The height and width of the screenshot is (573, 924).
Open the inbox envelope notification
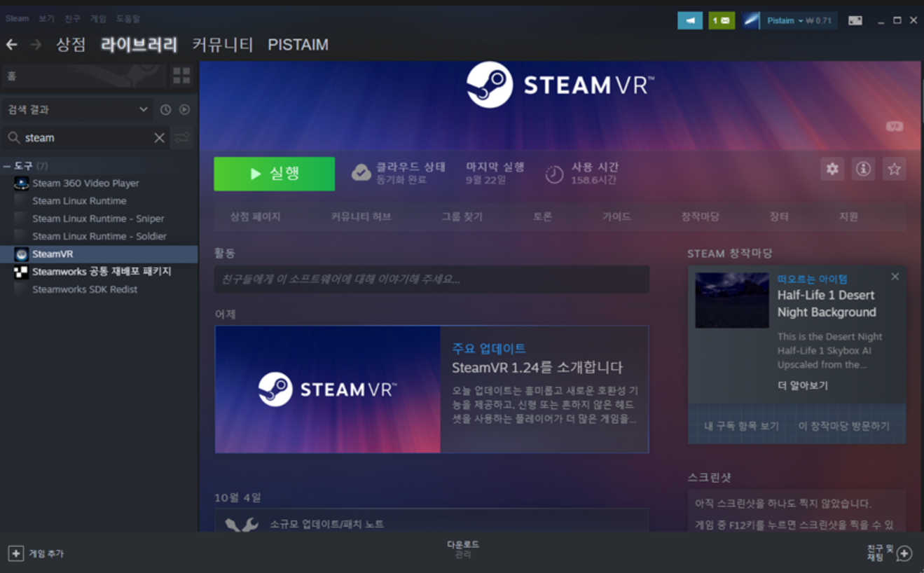click(721, 20)
